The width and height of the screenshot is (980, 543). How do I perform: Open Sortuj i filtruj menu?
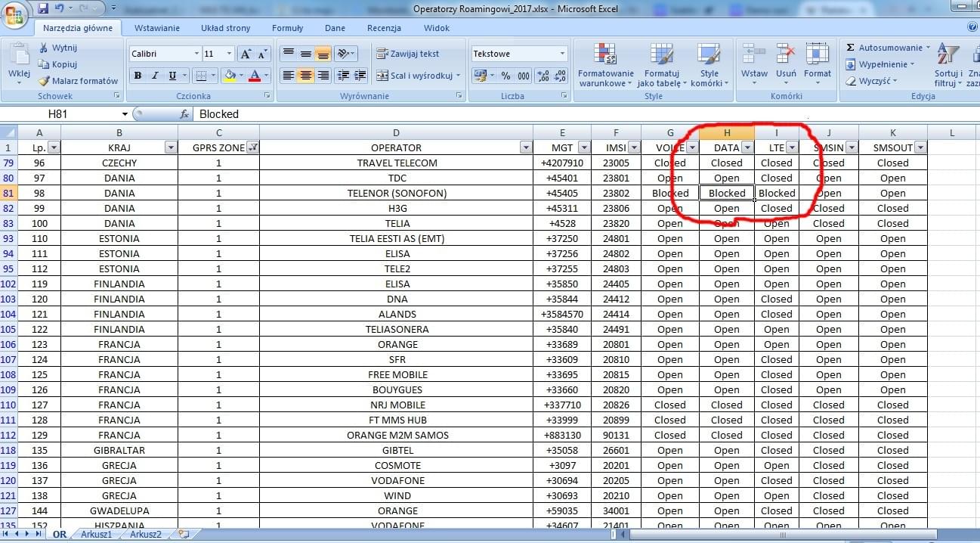[x=947, y=65]
